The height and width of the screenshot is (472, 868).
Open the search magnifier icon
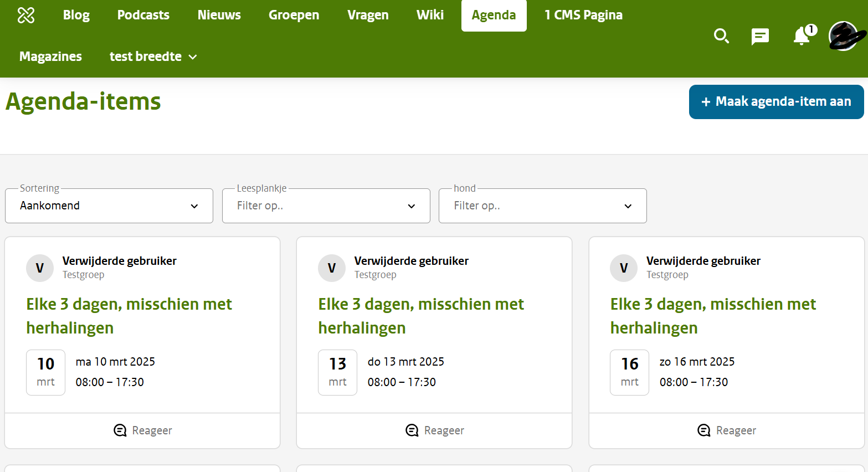click(721, 36)
